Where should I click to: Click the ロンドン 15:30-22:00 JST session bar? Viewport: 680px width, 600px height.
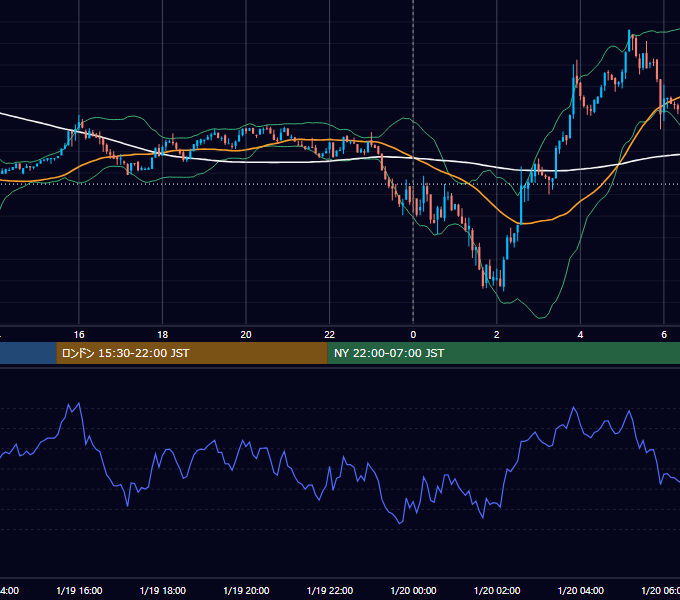[192, 353]
